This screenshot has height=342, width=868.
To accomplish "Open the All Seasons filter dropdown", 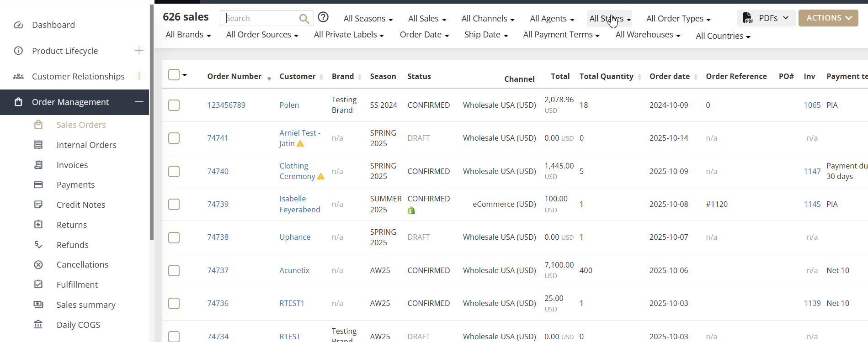I will pos(368,19).
